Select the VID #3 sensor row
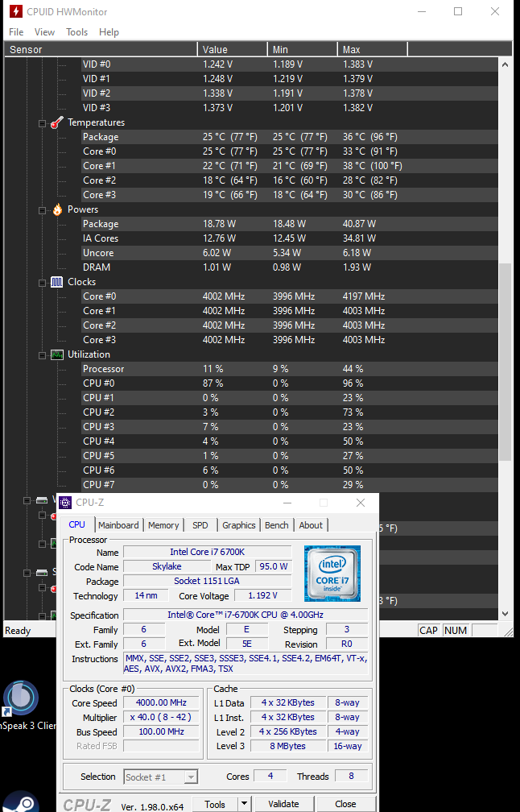520x812 pixels. point(290,108)
